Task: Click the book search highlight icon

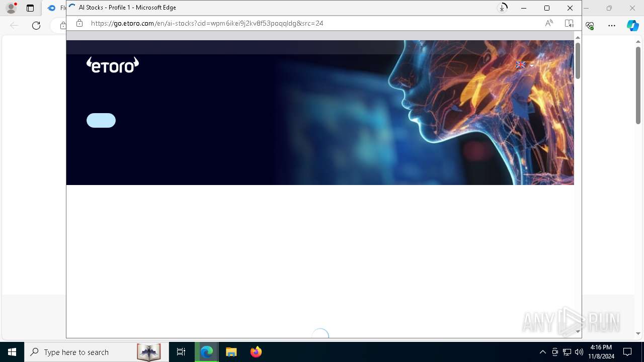Action: click(x=149, y=352)
